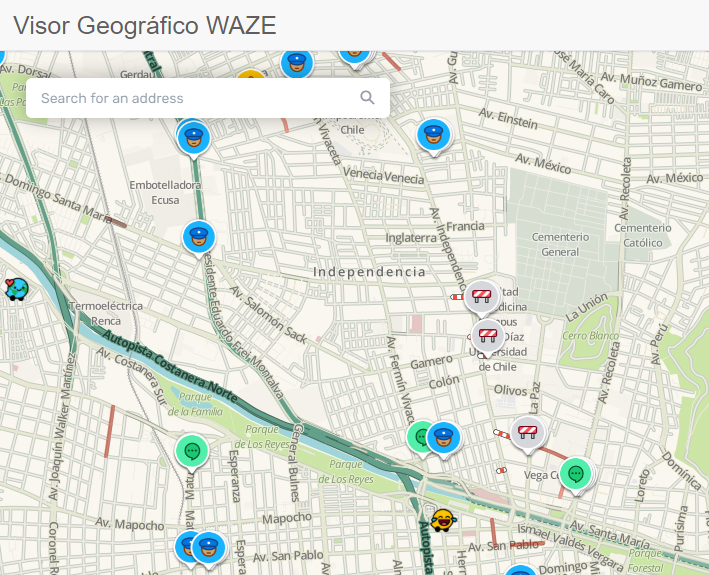709x575 pixels.
Task: Click the 'Ismael Valdés Vergara' label
Action: (x=571, y=547)
